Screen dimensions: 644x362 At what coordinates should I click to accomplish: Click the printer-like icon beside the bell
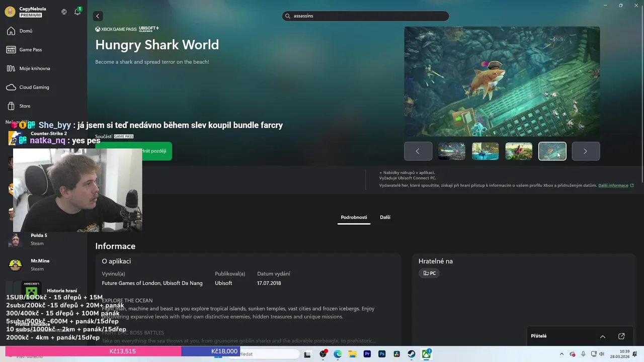[64, 12]
